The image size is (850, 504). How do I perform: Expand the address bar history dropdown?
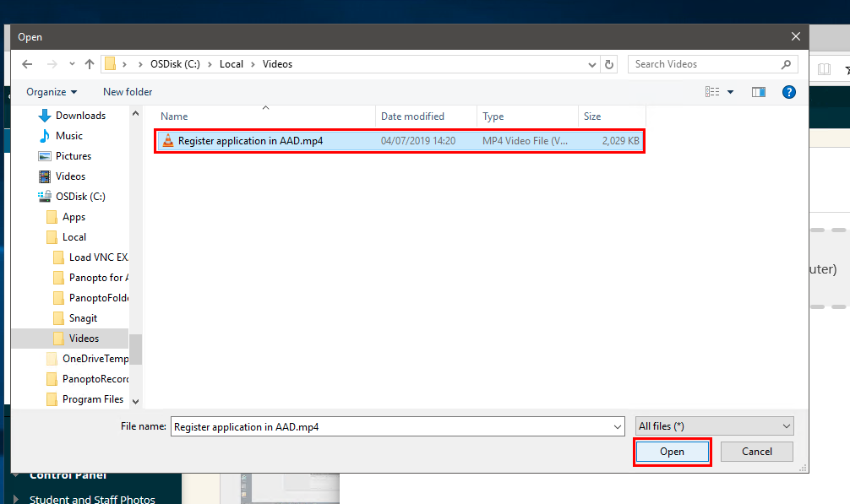592,64
